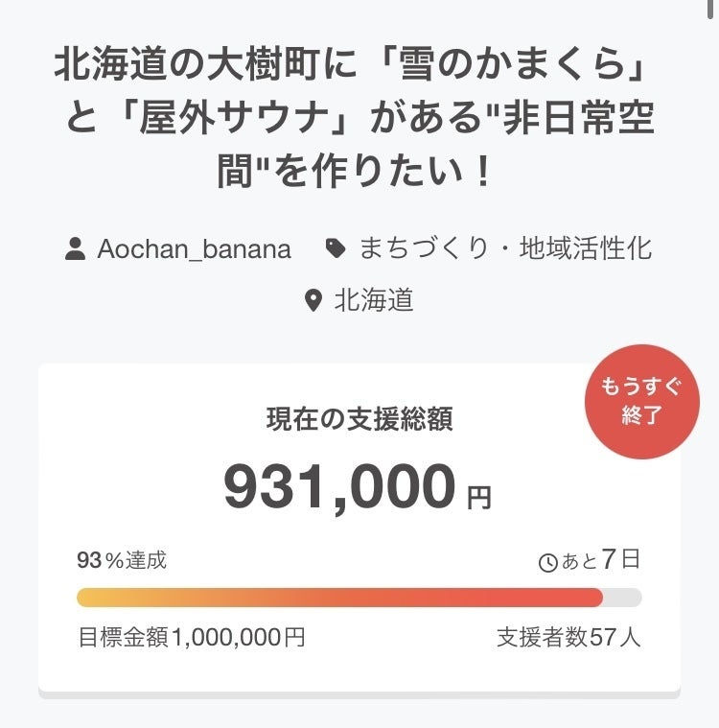Click the 931,000 total amount figure

339,486
